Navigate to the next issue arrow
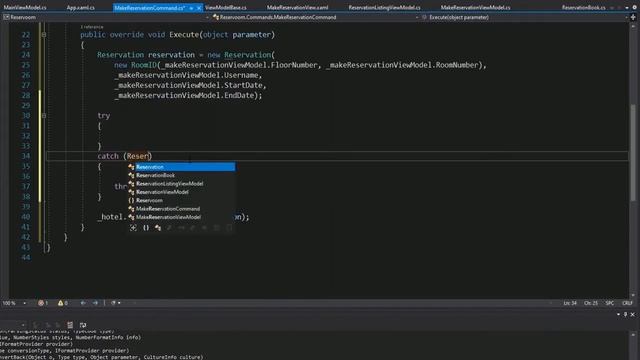This screenshot has height=360, width=640. (x=95, y=303)
